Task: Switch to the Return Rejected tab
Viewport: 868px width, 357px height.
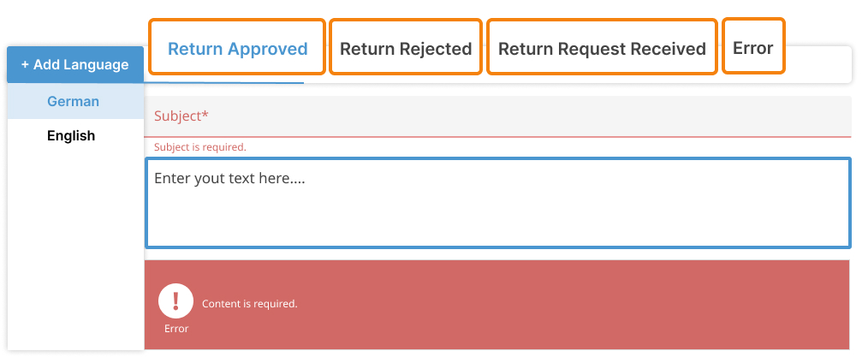Action: tap(406, 47)
